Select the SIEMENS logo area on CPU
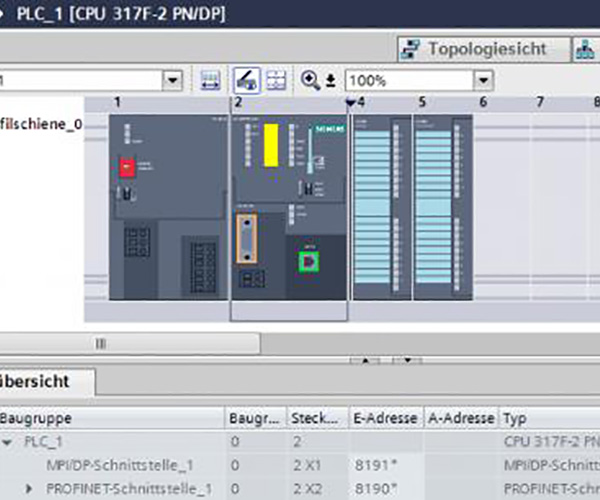 329,129
